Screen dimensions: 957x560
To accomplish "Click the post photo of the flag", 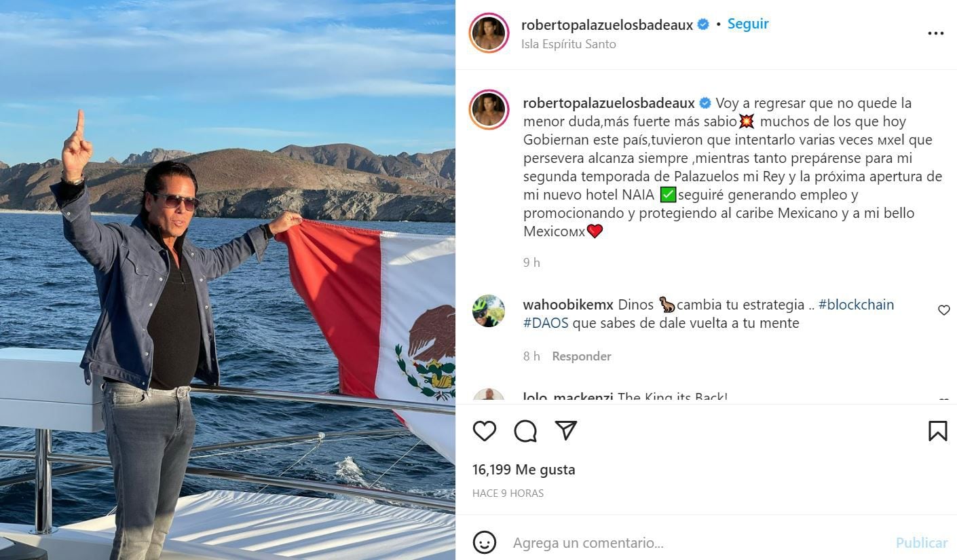I will (227, 280).
